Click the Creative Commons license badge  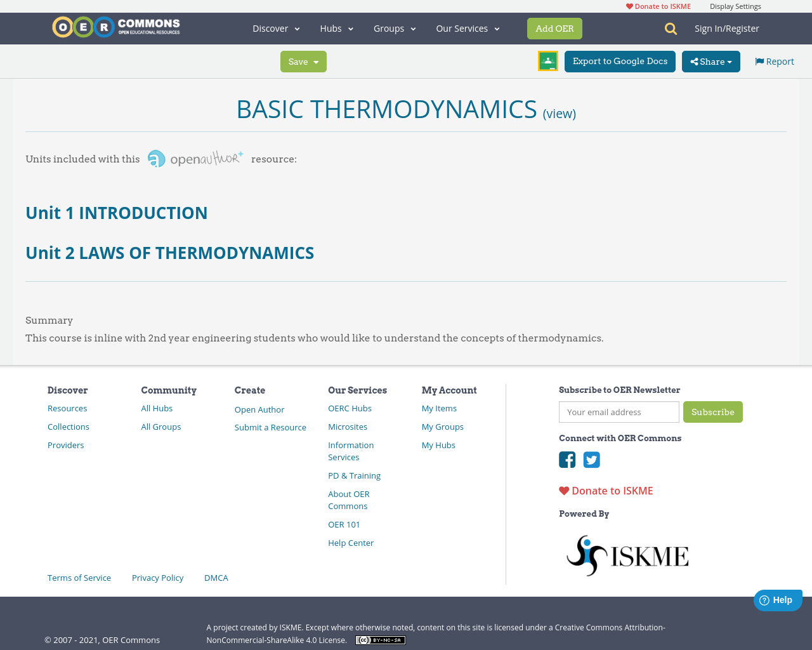(380, 640)
